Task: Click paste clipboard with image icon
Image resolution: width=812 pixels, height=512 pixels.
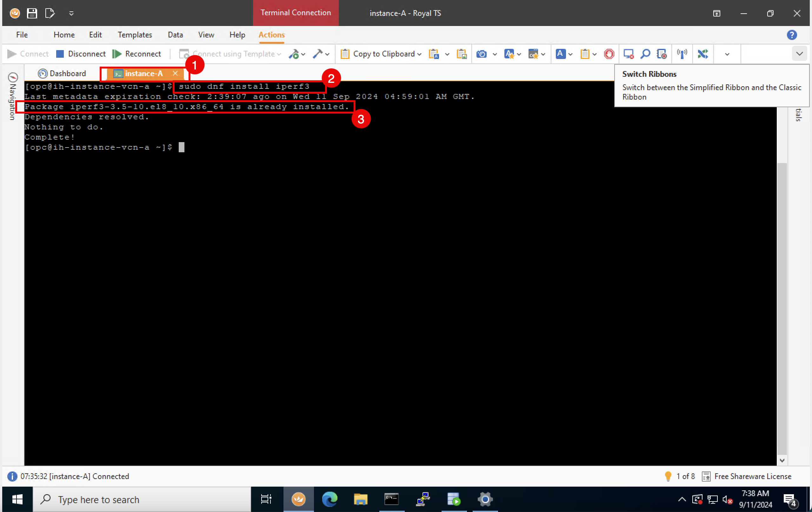Action: 461,54
